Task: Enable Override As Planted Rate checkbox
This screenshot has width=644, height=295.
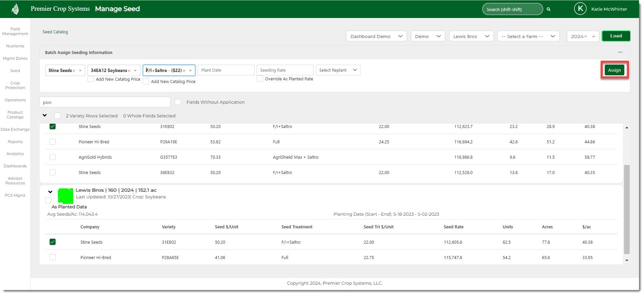Action: pyautogui.click(x=260, y=79)
